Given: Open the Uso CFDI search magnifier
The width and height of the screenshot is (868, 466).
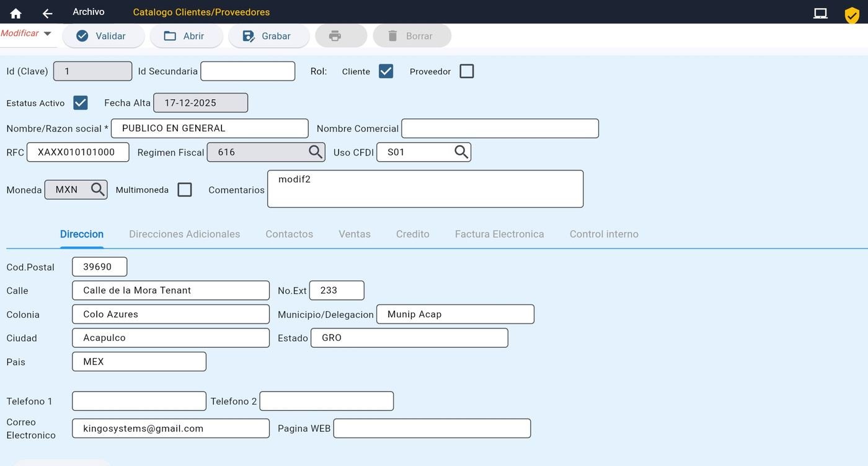Looking at the screenshot, I should click(461, 152).
